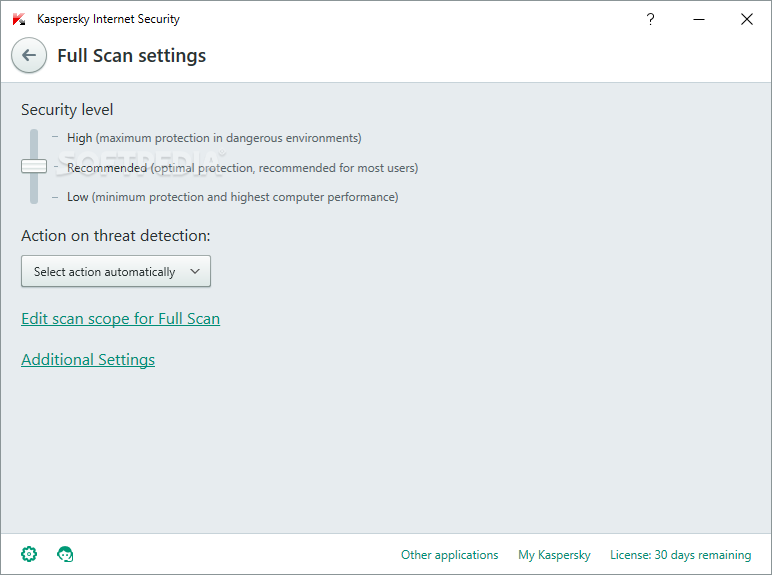Choose the Recommended security level label
772x575 pixels.
(242, 168)
